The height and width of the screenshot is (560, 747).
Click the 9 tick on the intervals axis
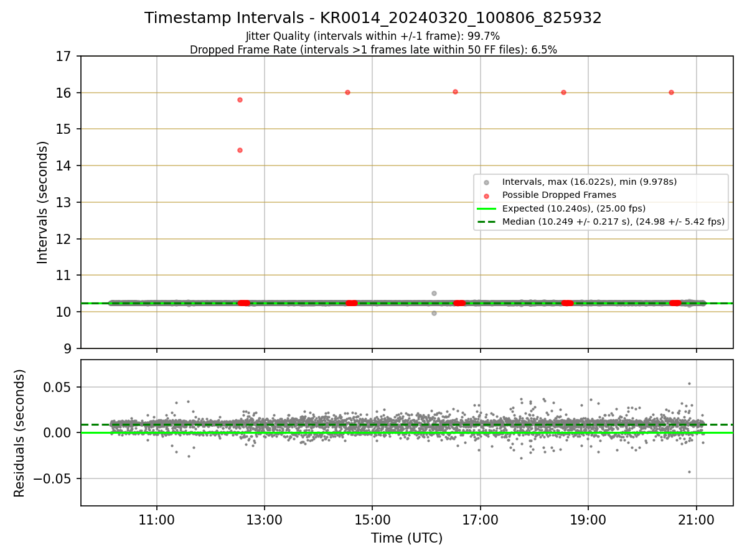pyautogui.click(x=69, y=348)
